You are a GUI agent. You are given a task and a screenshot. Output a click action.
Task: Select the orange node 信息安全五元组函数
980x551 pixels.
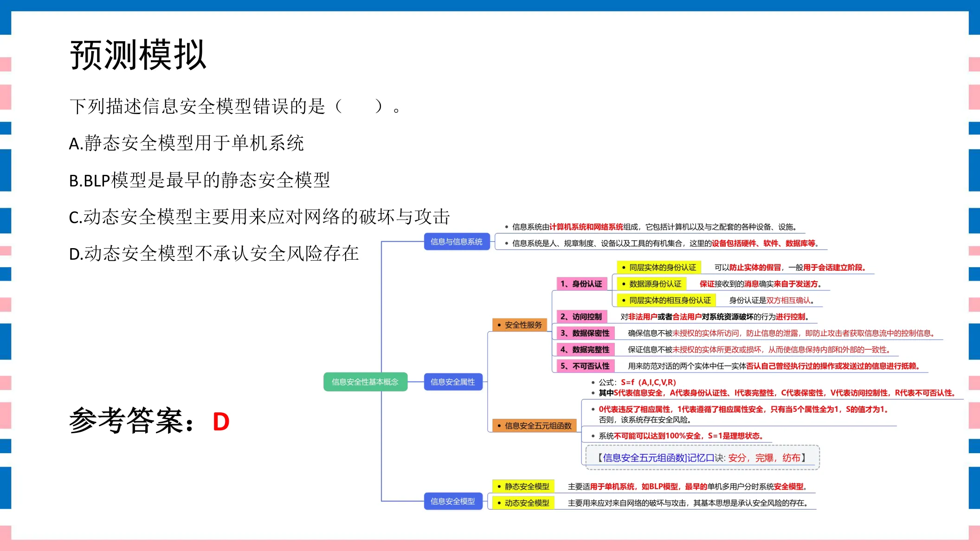[x=534, y=425]
